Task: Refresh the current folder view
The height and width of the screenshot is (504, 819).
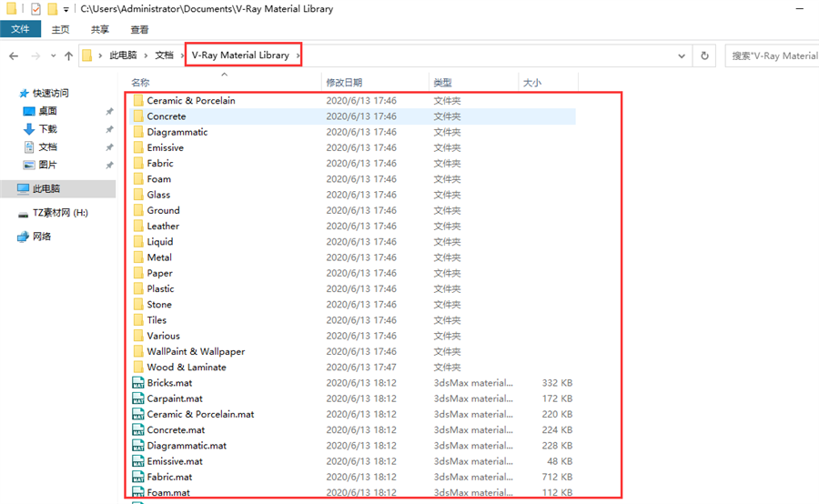Action: tap(704, 55)
